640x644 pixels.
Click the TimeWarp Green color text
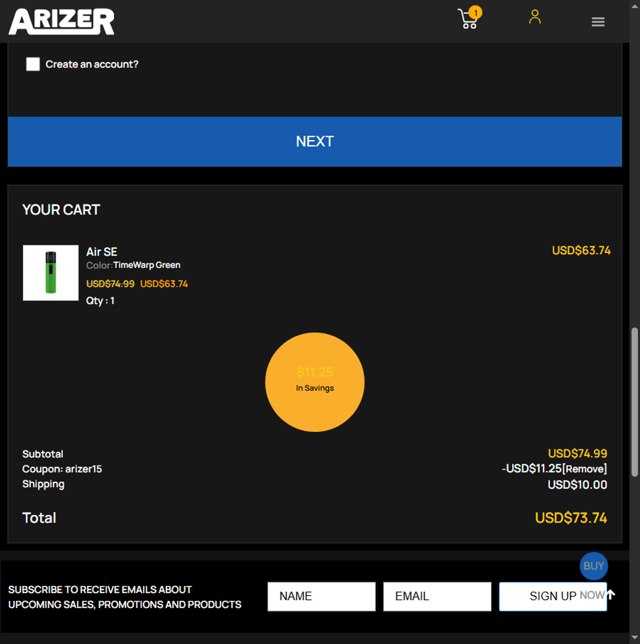click(x=147, y=265)
